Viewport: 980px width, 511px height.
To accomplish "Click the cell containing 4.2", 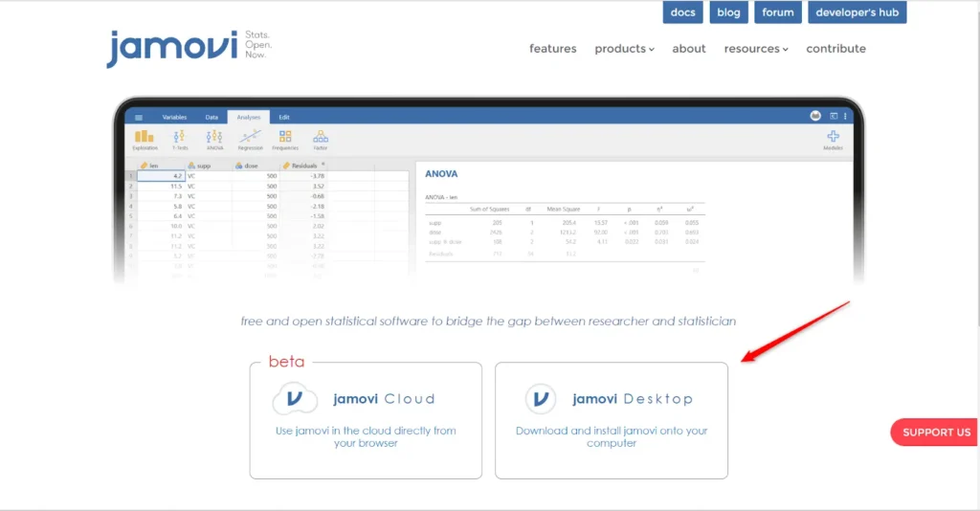I will (x=161, y=176).
